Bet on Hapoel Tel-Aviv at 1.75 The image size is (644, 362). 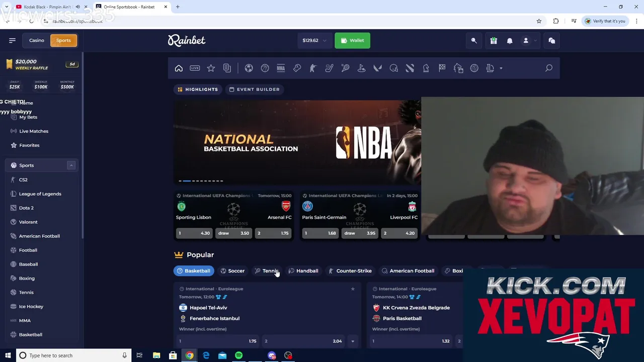click(218, 341)
